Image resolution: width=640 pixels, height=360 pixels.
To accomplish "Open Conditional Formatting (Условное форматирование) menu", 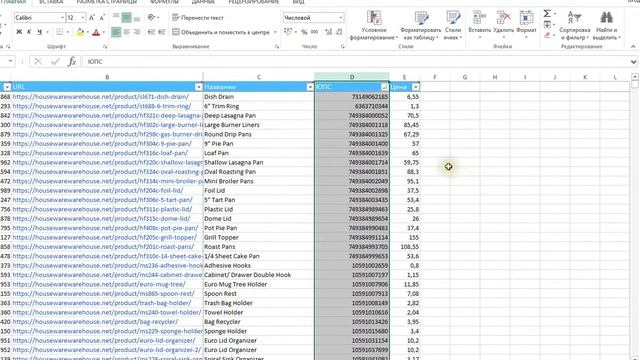I will 374,25.
